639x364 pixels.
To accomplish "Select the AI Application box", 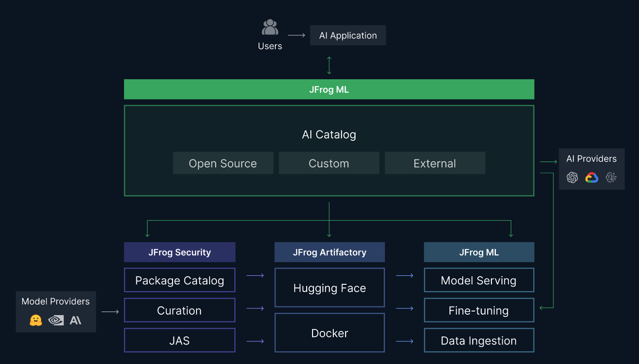I will point(348,35).
